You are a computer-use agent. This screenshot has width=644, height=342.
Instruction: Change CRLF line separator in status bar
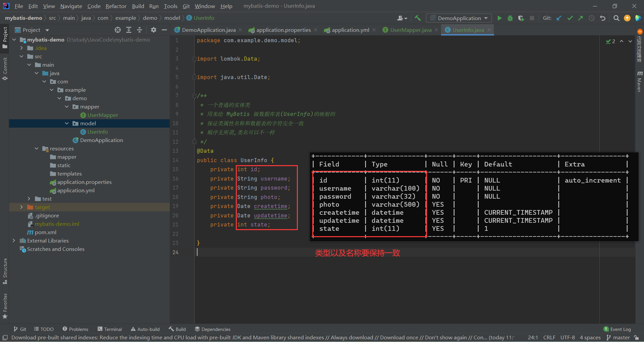pyautogui.click(x=549, y=338)
